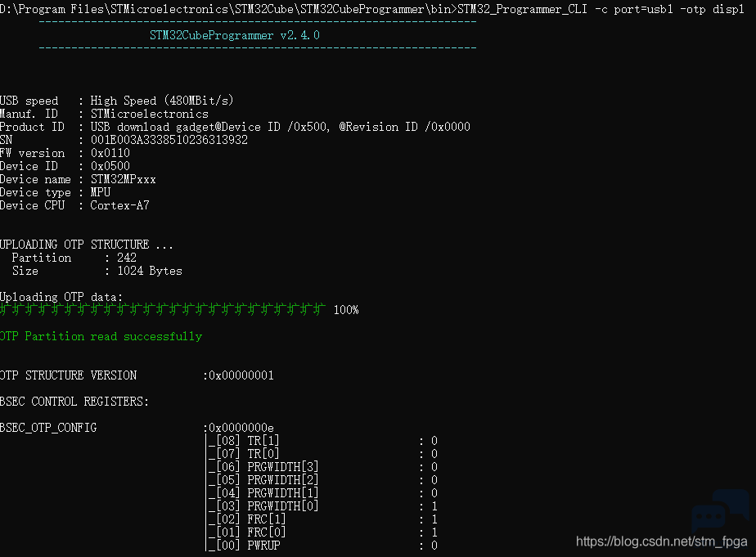Click the Product ID USB download gadget line

pos(235,128)
